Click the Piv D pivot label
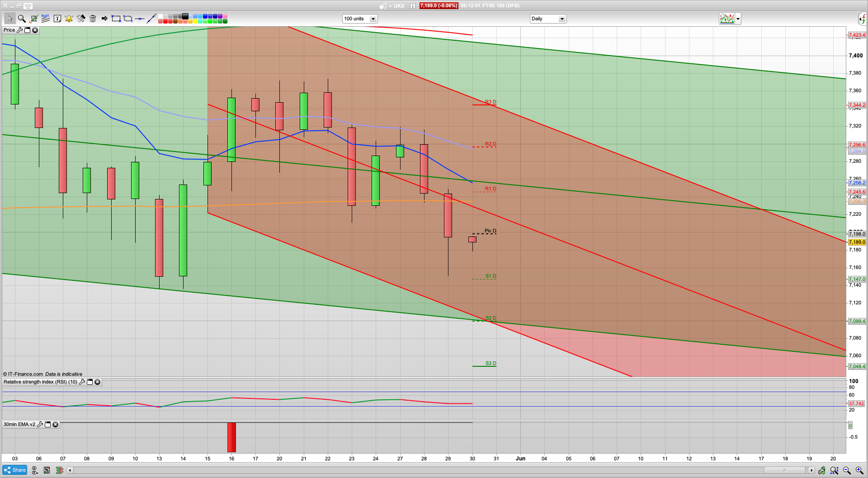Image resolution: width=868 pixels, height=478 pixels. pyautogui.click(x=491, y=231)
